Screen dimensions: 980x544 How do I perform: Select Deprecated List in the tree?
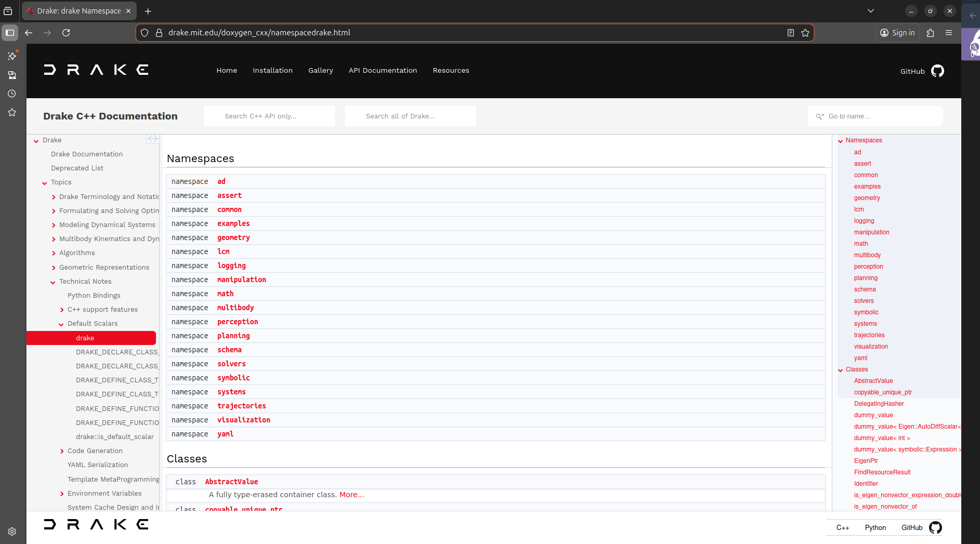pos(77,168)
